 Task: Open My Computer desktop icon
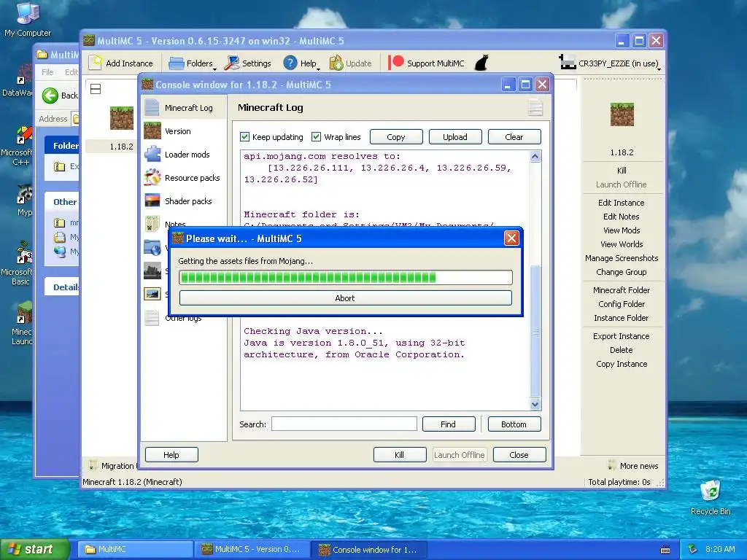[x=28, y=20]
